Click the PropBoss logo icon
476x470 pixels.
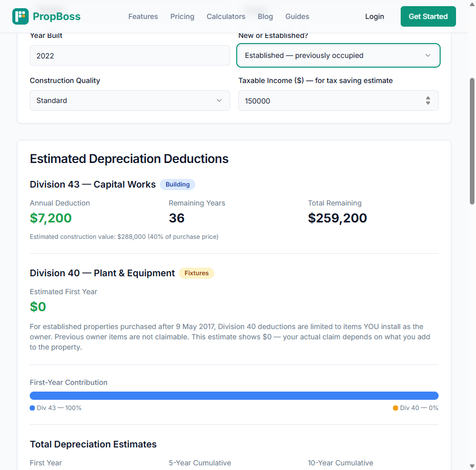coord(19,16)
